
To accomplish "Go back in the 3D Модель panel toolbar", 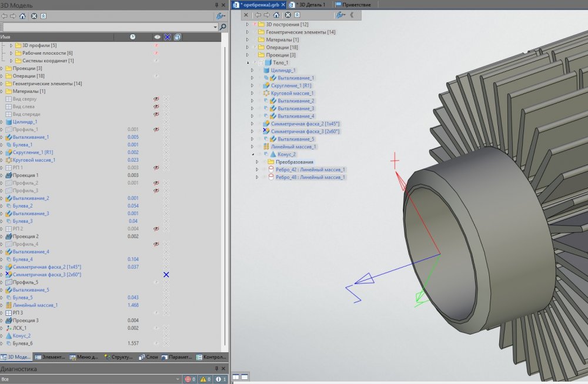I will pos(4,16).
